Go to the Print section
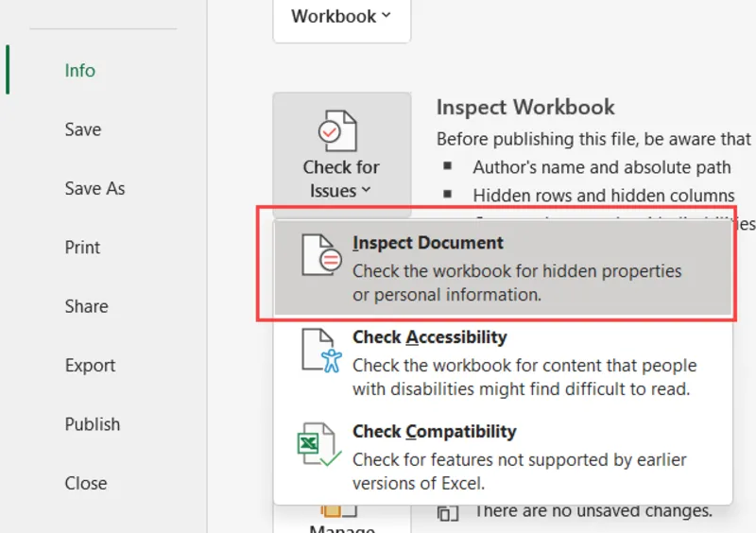 pyautogui.click(x=82, y=248)
